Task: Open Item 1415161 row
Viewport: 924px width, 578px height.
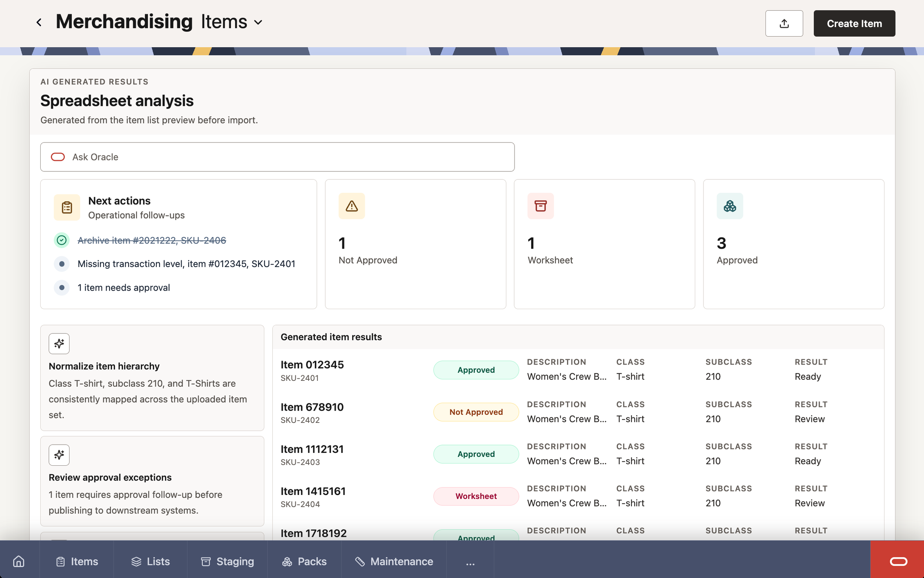Action: click(578, 496)
